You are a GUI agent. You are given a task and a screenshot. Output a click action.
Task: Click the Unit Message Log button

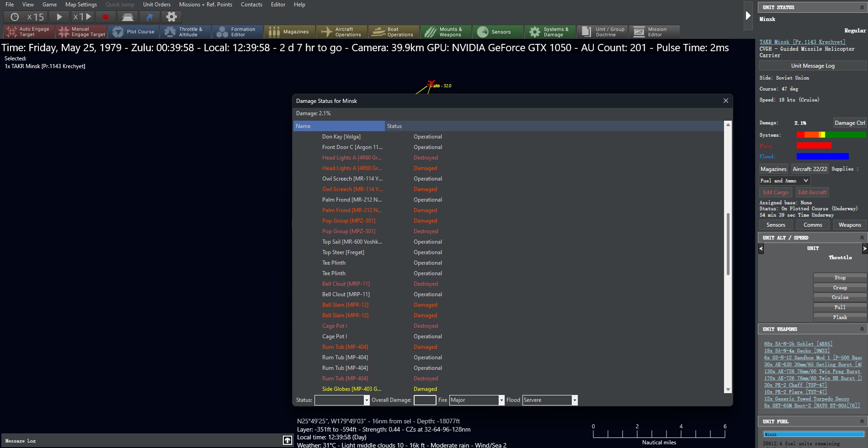click(x=813, y=66)
